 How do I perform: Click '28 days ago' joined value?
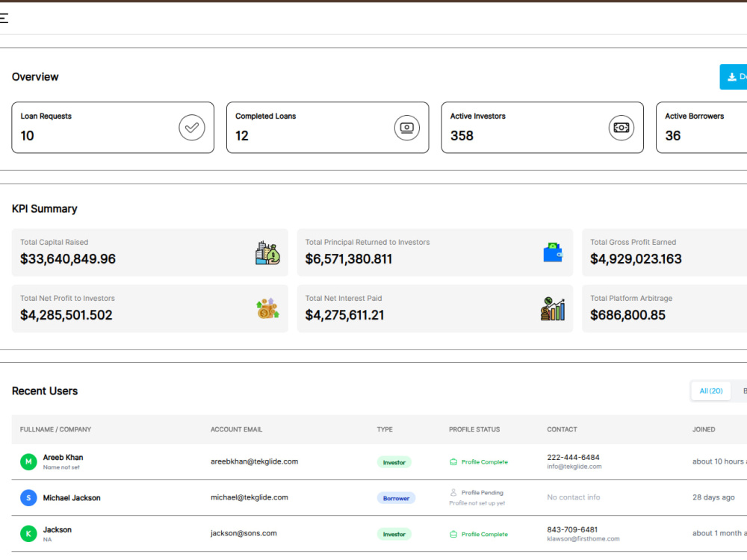(x=713, y=497)
